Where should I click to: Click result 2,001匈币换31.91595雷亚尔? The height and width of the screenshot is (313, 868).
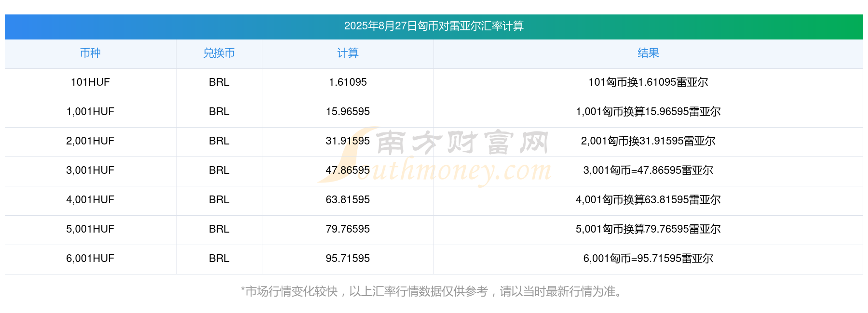click(648, 141)
